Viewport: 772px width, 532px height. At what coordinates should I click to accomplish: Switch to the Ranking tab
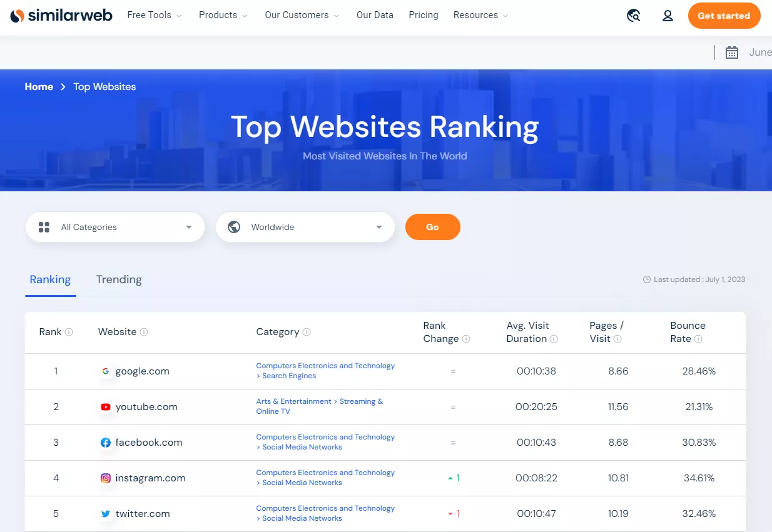[50, 279]
